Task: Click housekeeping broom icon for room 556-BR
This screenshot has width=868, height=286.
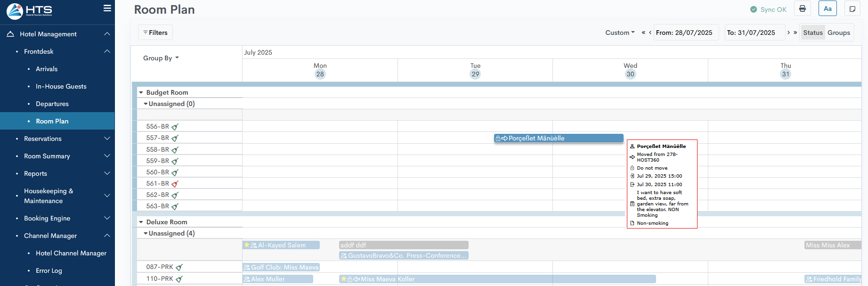Action: point(175,127)
